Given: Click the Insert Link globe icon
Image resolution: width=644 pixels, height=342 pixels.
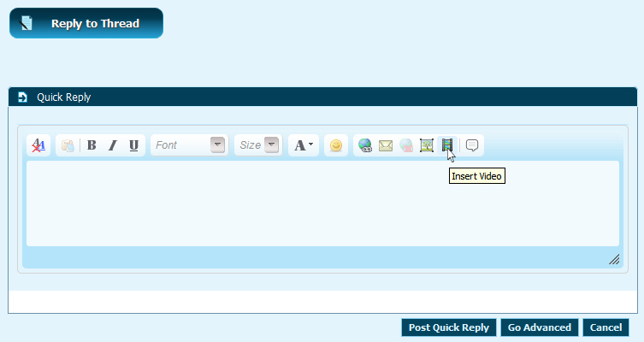Looking at the screenshot, I should 365,145.
